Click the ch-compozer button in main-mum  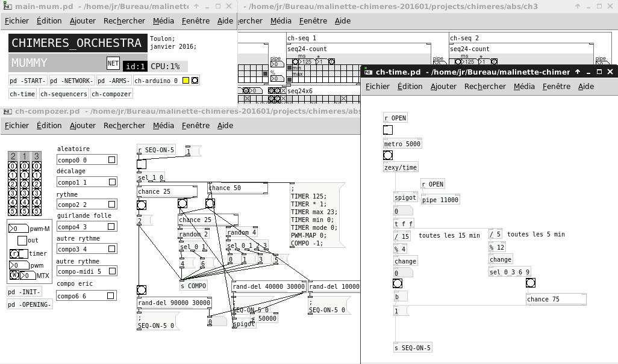[x=111, y=94]
